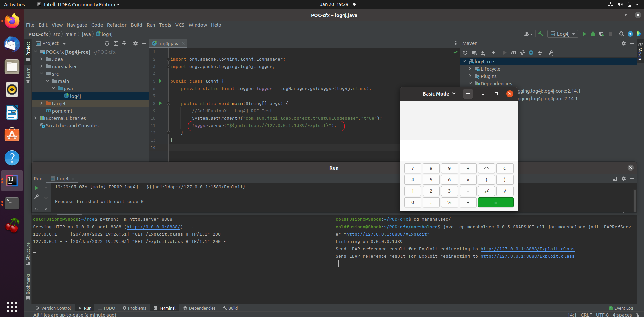Build project with green hammer icon
The image size is (644, 317).
541,34
